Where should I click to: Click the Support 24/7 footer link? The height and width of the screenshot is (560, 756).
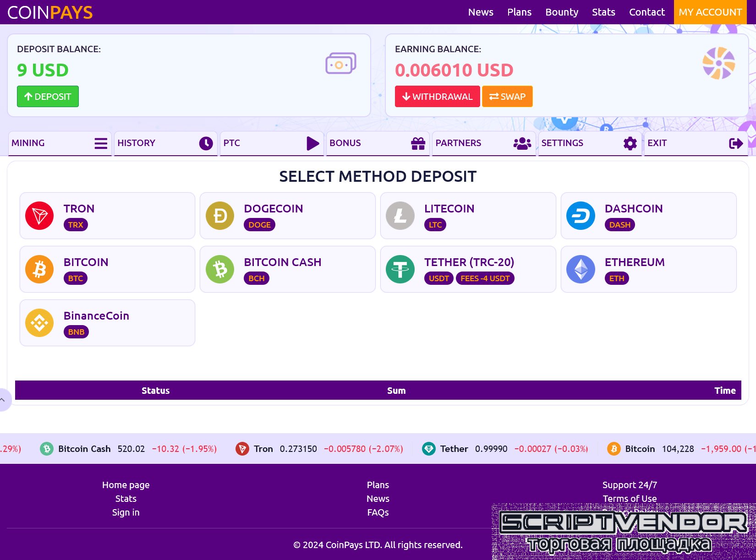(630, 485)
